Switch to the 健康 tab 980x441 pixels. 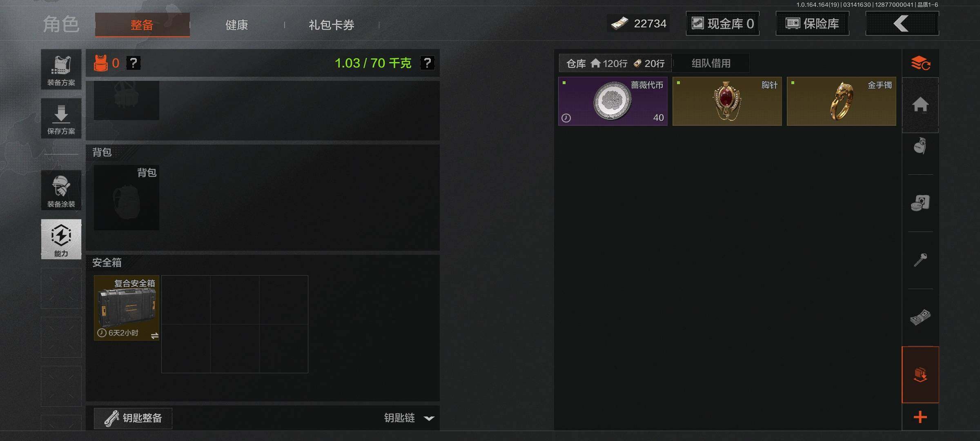tap(237, 25)
